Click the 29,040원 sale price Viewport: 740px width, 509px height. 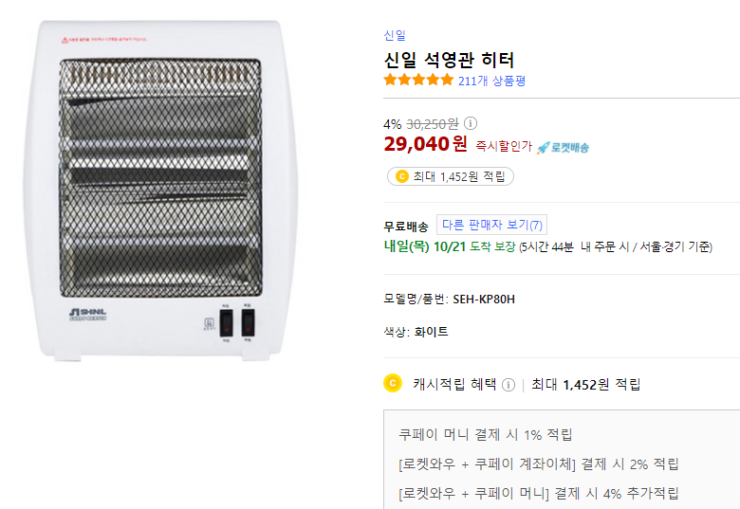click(425, 144)
